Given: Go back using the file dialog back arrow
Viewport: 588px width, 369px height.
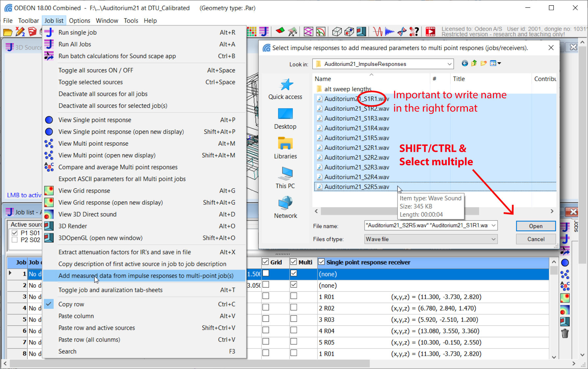Looking at the screenshot, I should tap(465, 63).
